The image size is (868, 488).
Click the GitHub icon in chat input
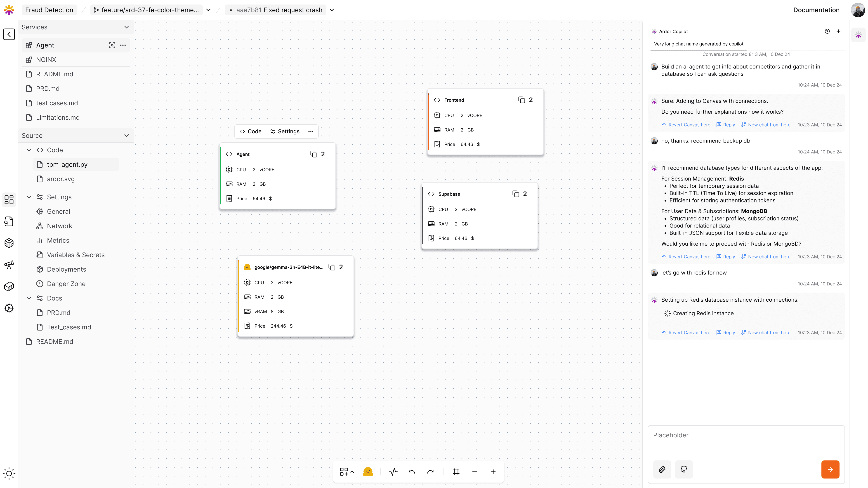click(x=684, y=469)
